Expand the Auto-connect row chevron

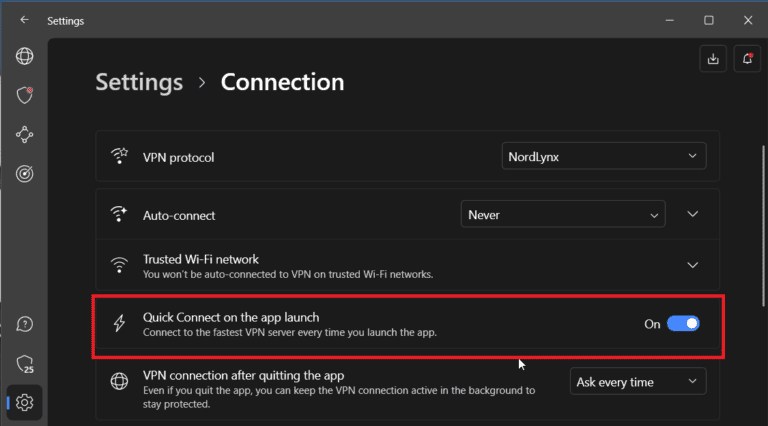693,214
